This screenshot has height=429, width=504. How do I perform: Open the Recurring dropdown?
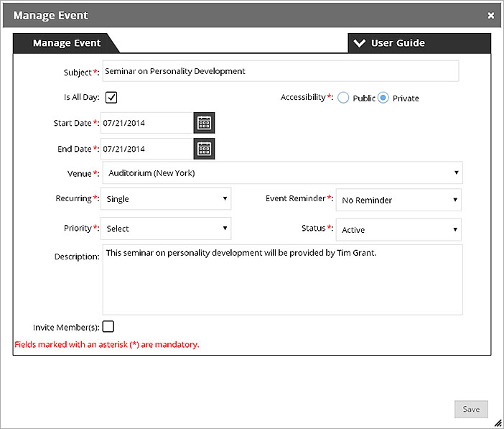(166, 198)
